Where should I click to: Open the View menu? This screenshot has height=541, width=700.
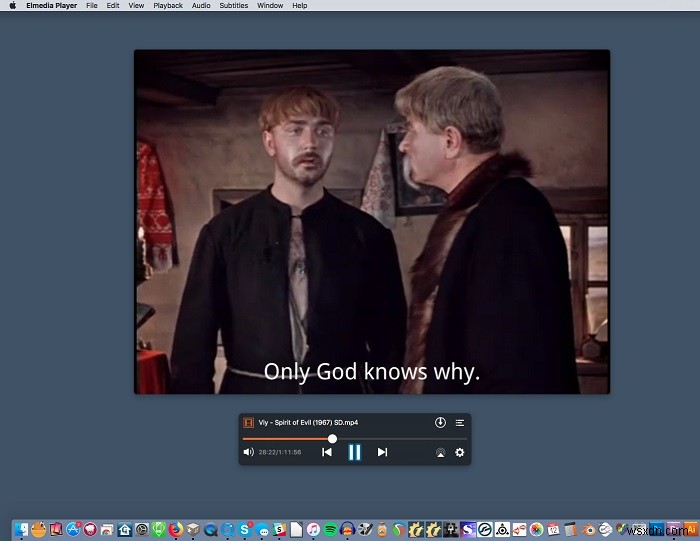pyautogui.click(x=136, y=5)
